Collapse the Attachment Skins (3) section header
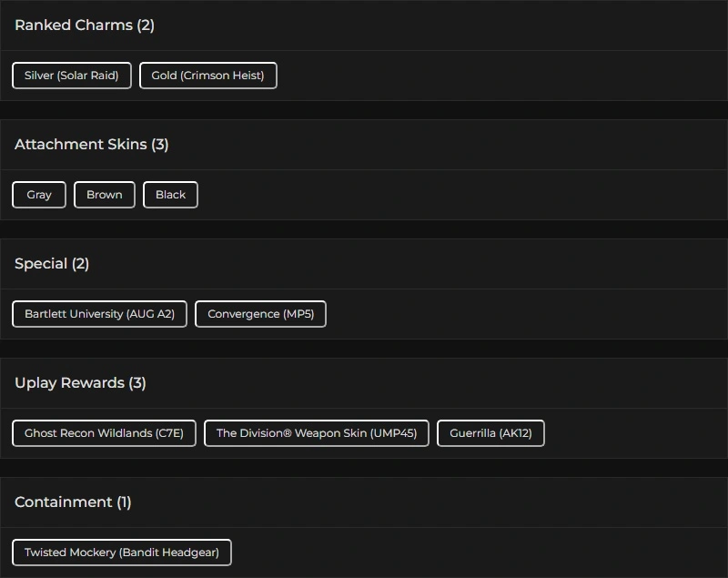The width and height of the screenshot is (728, 578). point(92,145)
